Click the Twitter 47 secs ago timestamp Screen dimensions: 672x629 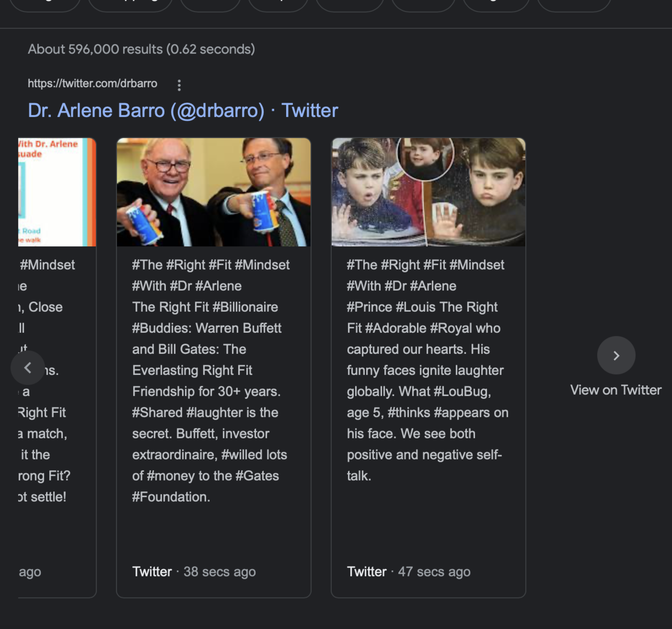click(x=408, y=572)
